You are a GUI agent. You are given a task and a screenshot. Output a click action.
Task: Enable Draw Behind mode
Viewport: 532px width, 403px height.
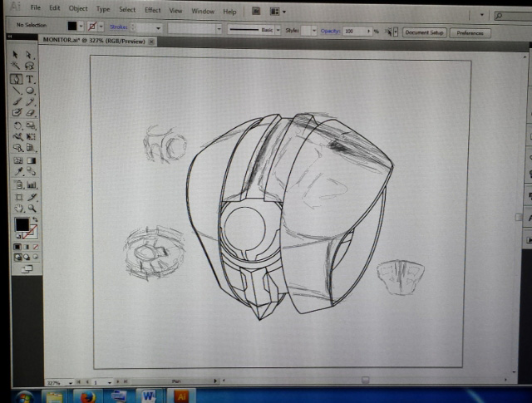(27, 257)
